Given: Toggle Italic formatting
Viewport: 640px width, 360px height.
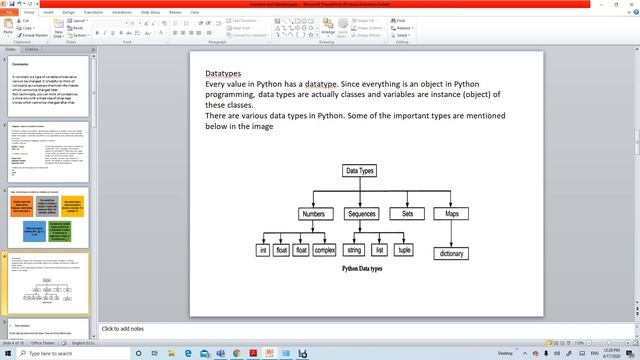Looking at the screenshot, I should [105, 33].
